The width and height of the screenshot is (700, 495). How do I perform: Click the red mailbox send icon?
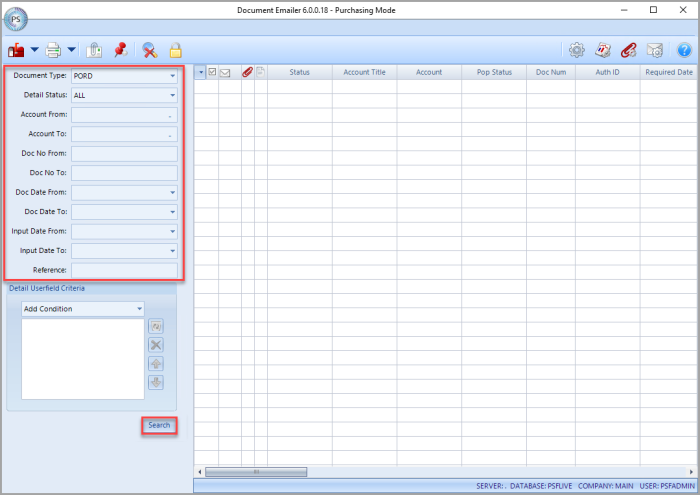17,50
